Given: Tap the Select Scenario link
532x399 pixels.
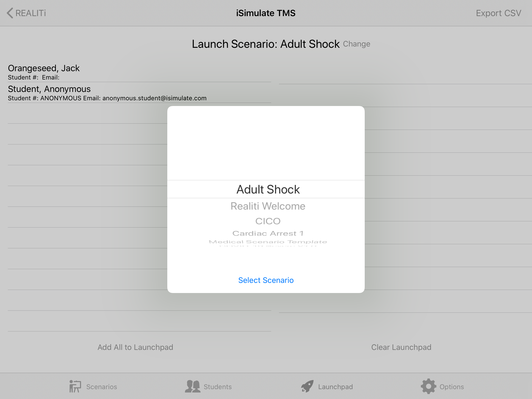Looking at the screenshot, I should tap(266, 280).
